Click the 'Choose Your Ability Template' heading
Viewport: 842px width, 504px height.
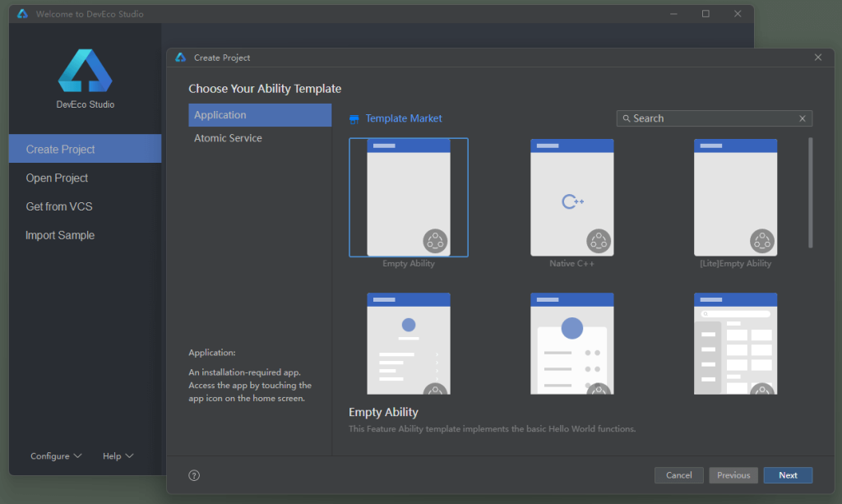click(x=265, y=89)
